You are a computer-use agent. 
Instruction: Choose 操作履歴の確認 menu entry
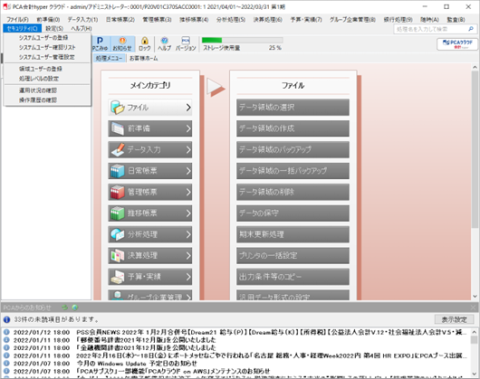click(x=38, y=100)
